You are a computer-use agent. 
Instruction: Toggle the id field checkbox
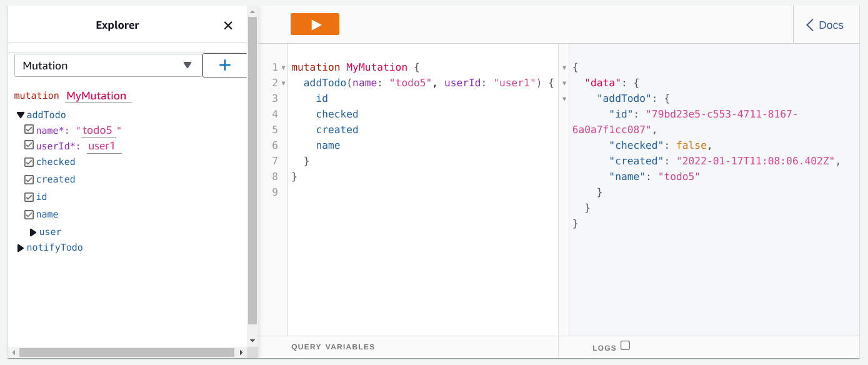coord(29,197)
